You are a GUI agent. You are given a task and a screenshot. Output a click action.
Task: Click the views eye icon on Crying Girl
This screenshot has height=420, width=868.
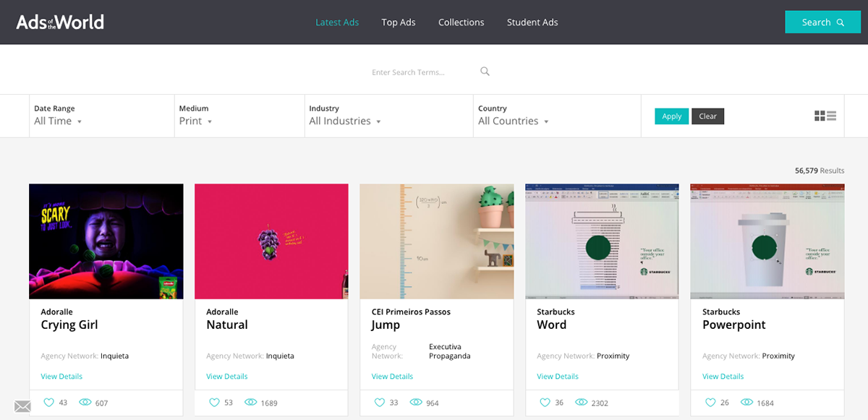85,403
